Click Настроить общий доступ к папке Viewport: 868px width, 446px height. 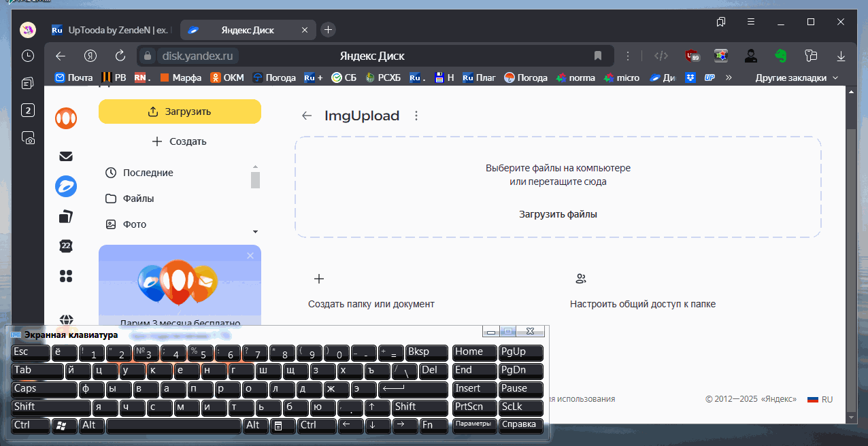coord(643,304)
